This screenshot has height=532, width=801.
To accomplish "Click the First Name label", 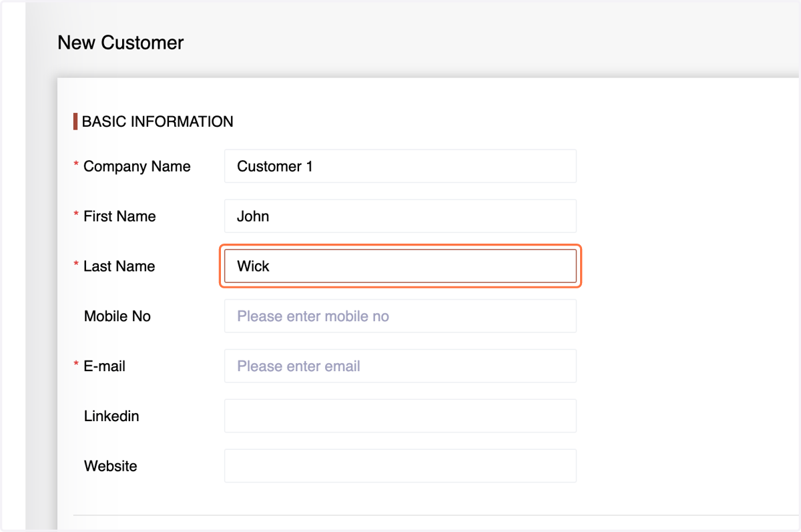I will [x=119, y=216].
